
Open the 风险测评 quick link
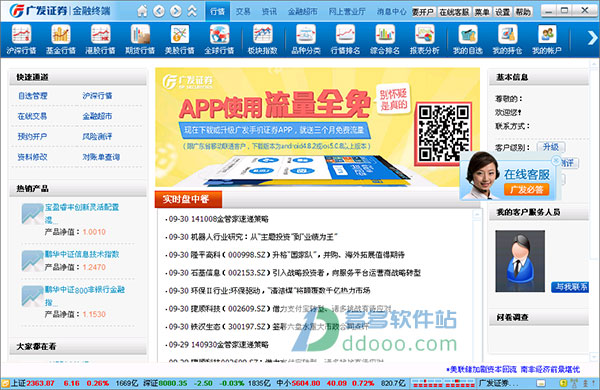click(97, 136)
